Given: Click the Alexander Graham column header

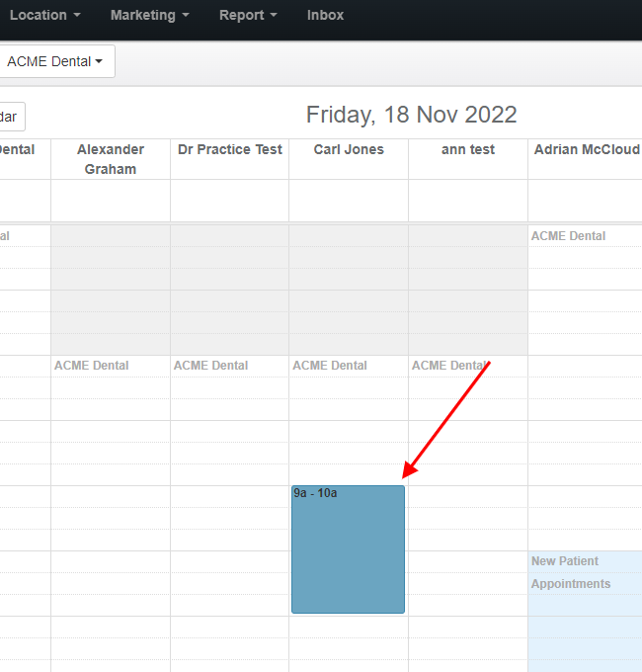Looking at the screenshot, I should [111, 159].
